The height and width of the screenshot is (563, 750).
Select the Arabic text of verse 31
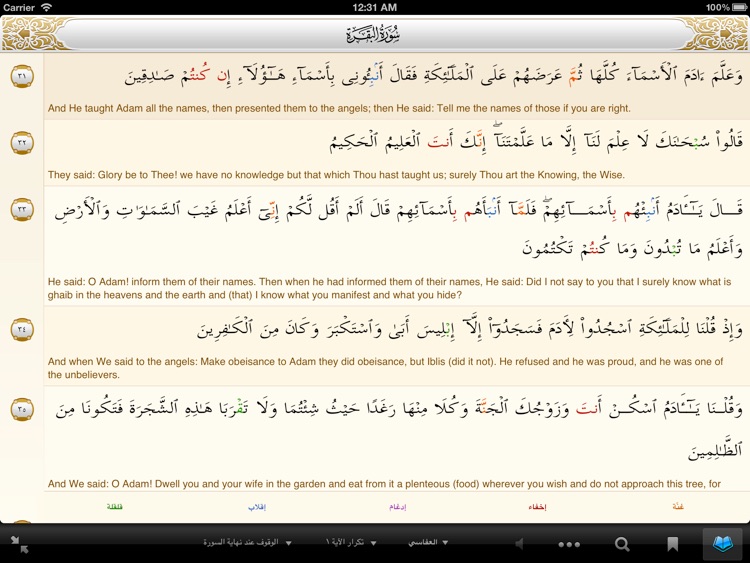pyautogui.click(x=433, y=76)
